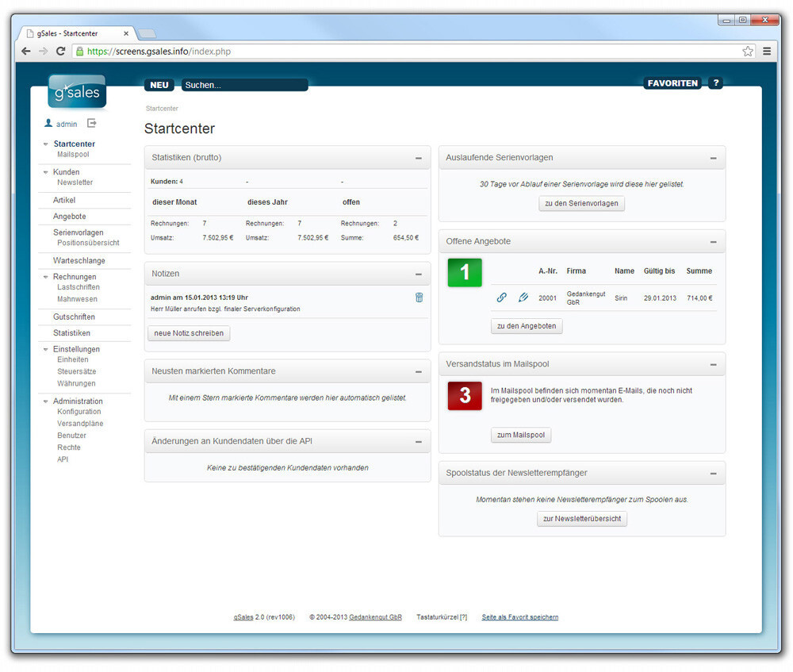Click into the Suchen search field
793x672 pixels.
tap(244, 85)
